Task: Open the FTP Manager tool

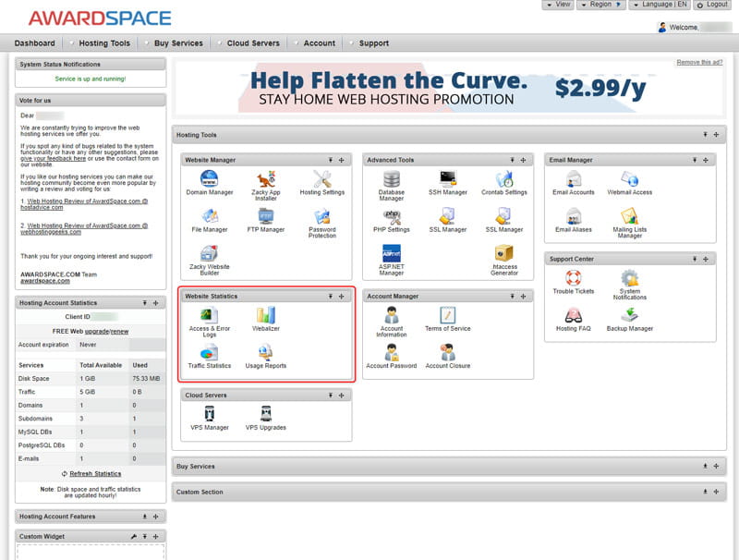Action: pos(265,217)
